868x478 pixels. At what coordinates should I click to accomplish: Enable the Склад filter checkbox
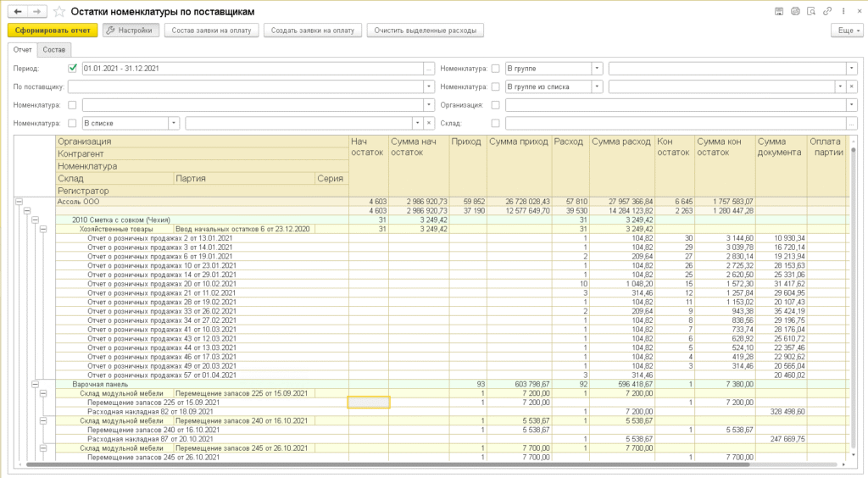(495, 123)
